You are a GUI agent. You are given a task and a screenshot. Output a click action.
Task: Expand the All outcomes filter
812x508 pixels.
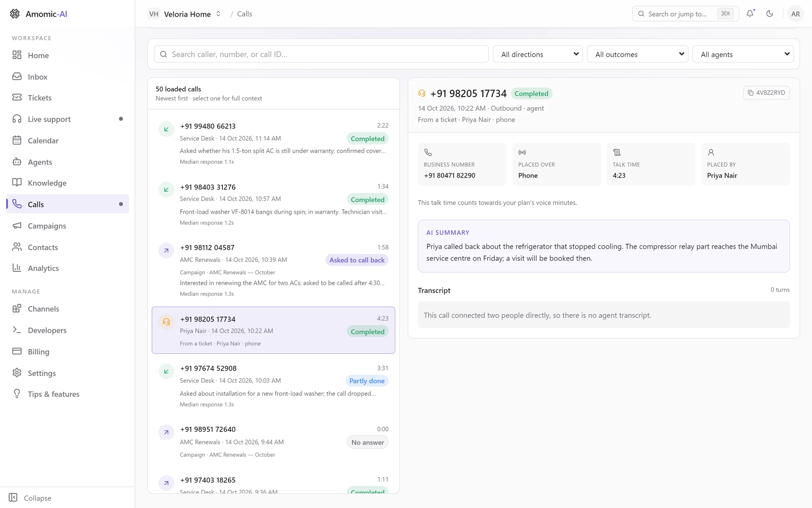pos(638,54)
